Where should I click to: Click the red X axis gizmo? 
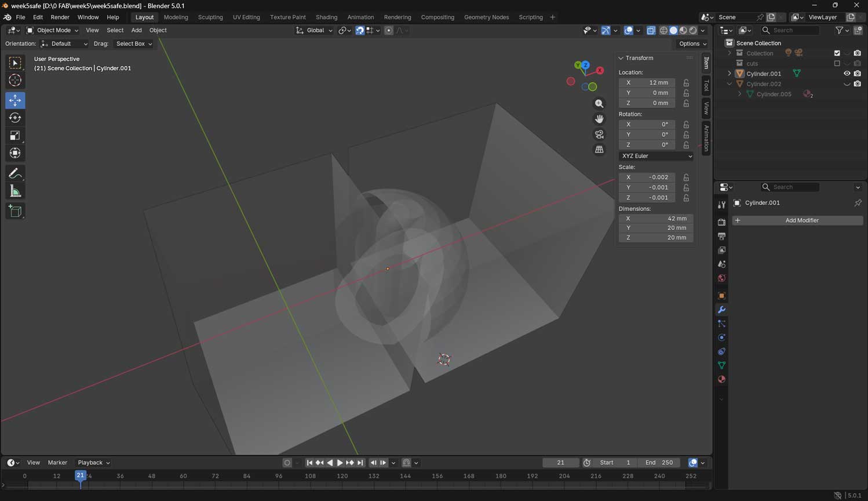point(600,70)
